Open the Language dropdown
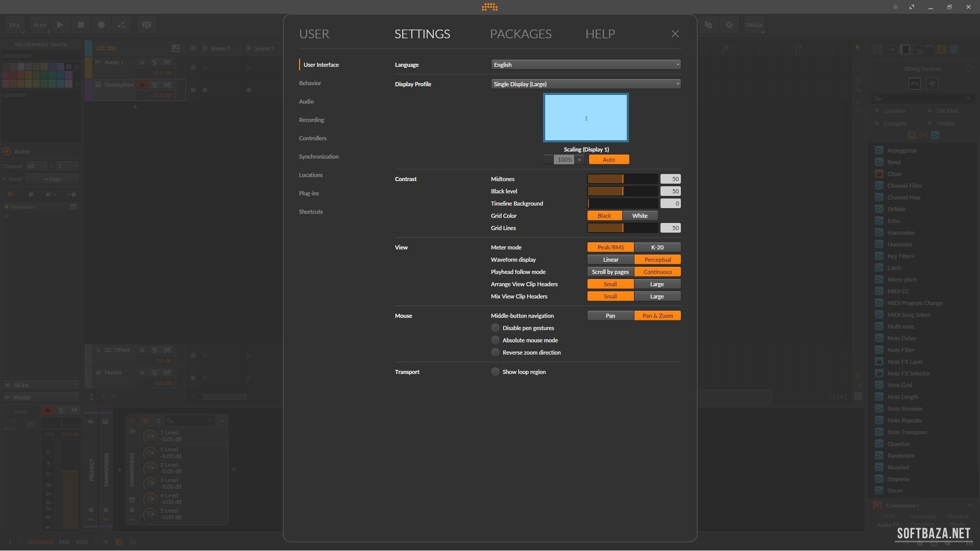Screen dimensions: 980x551 click(x=585, y=65)
